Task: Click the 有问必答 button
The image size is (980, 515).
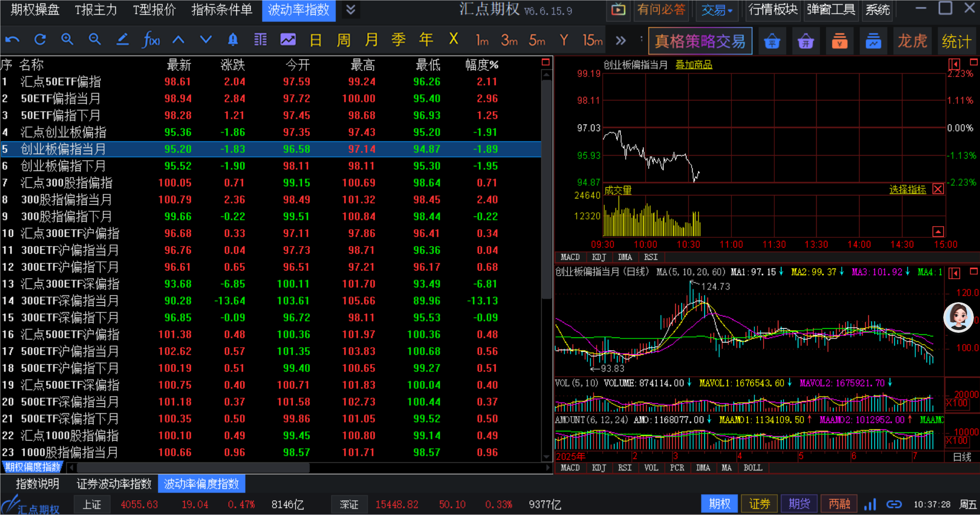Action: [661, 10]
